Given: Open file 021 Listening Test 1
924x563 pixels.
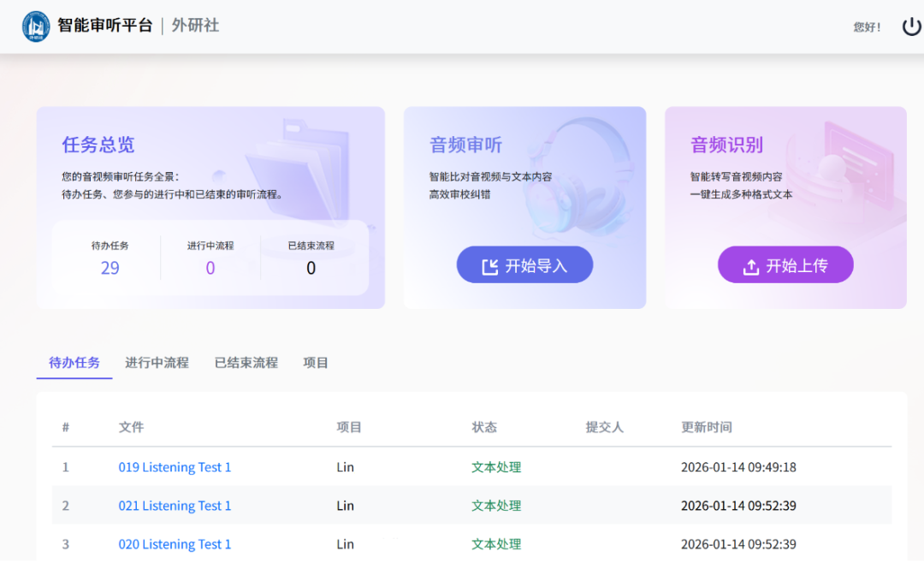Looking at the screenshot, I should 175,506.
